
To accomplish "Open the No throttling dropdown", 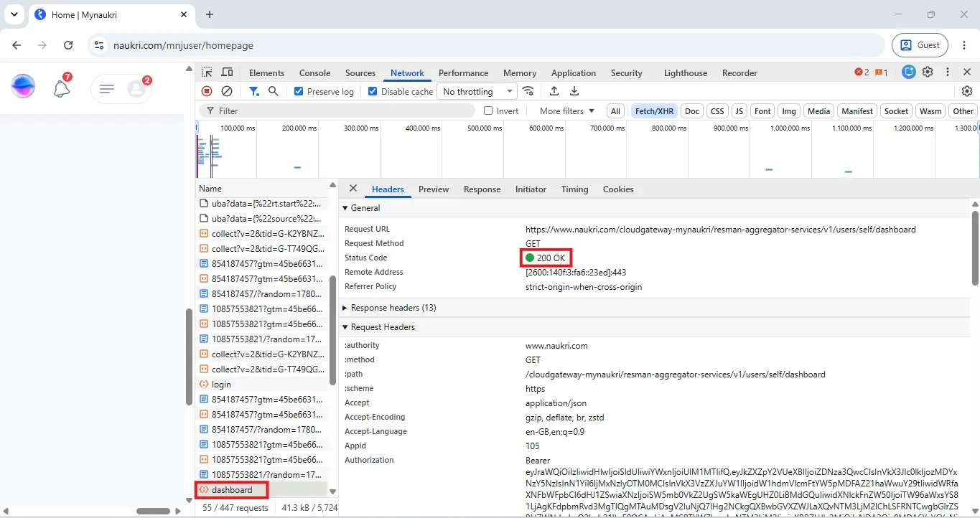I will point(477,91).
